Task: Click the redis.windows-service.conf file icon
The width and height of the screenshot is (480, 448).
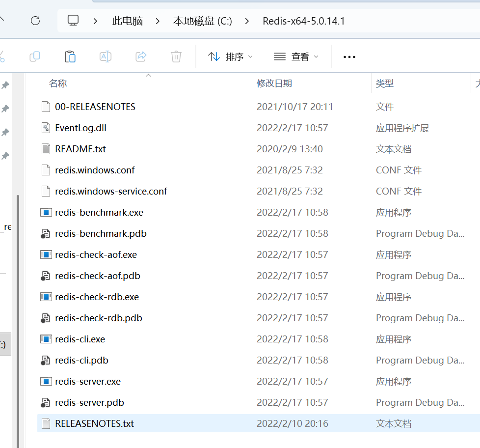Action: (46, 191)
